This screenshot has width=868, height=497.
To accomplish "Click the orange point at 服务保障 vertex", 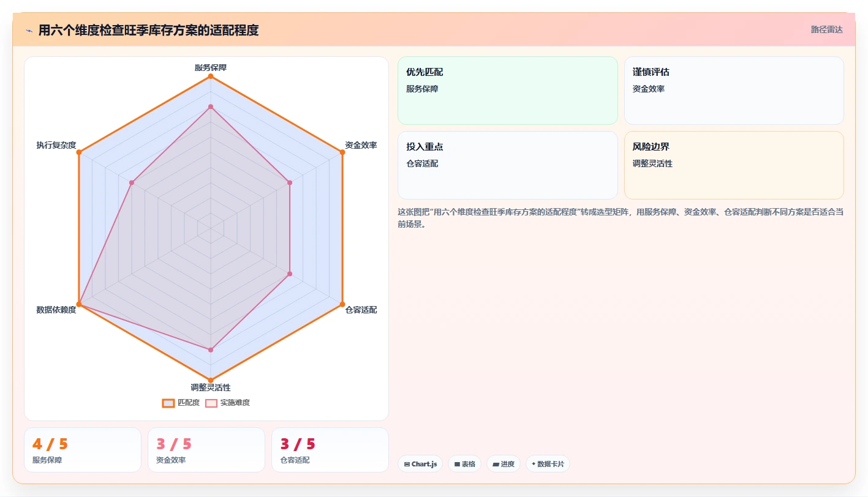I will point(211,77).
